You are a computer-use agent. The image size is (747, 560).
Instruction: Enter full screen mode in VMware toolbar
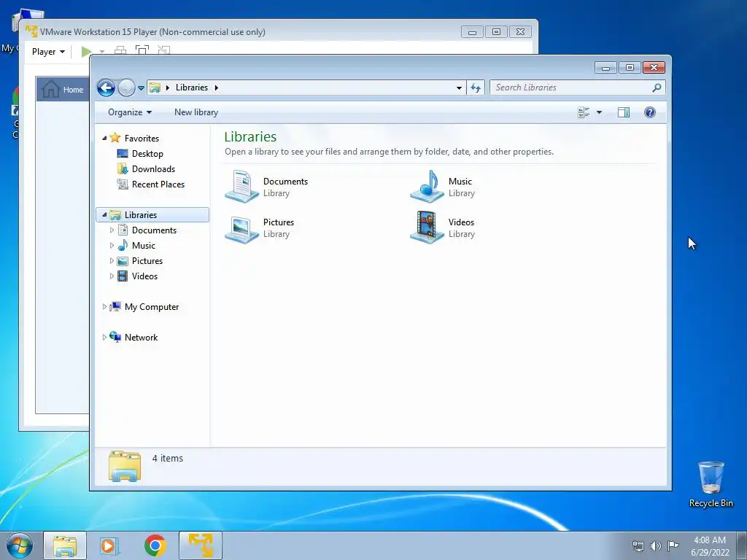tap(142, 50)
